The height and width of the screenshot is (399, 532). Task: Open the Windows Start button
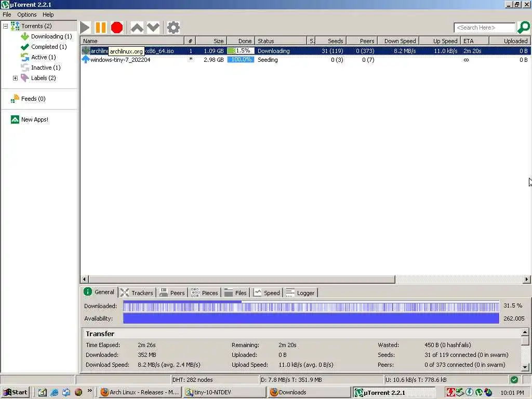15,393
